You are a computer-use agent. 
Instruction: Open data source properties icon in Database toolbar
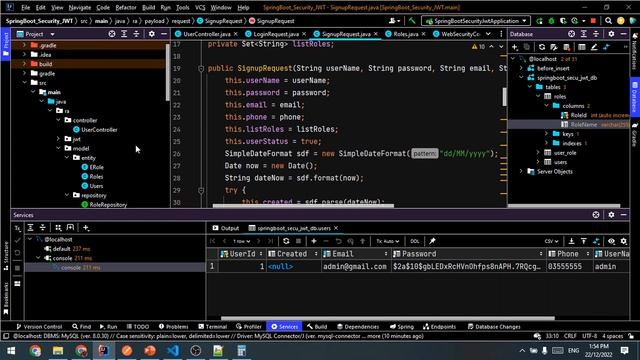coord(554,47)
